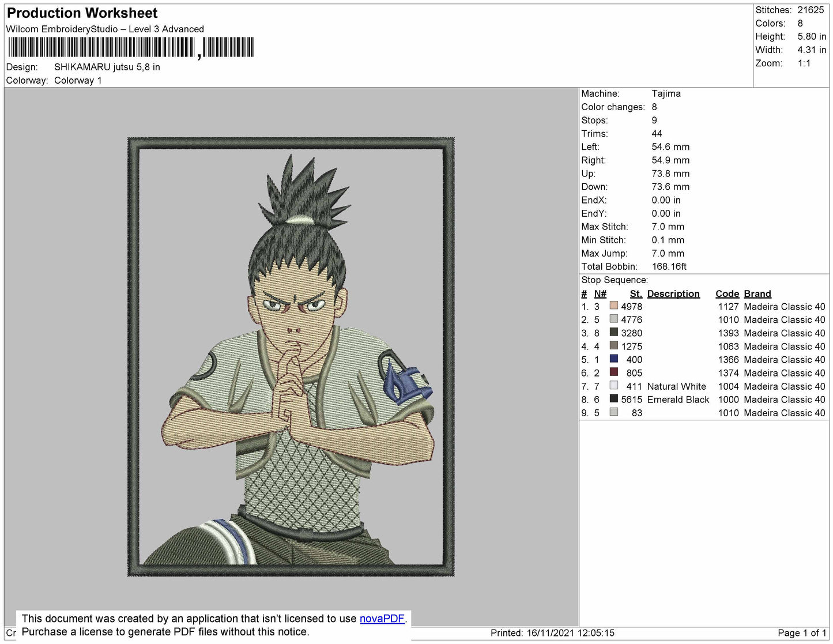Click the Left value '54.6 mm'

coord(670,146)
